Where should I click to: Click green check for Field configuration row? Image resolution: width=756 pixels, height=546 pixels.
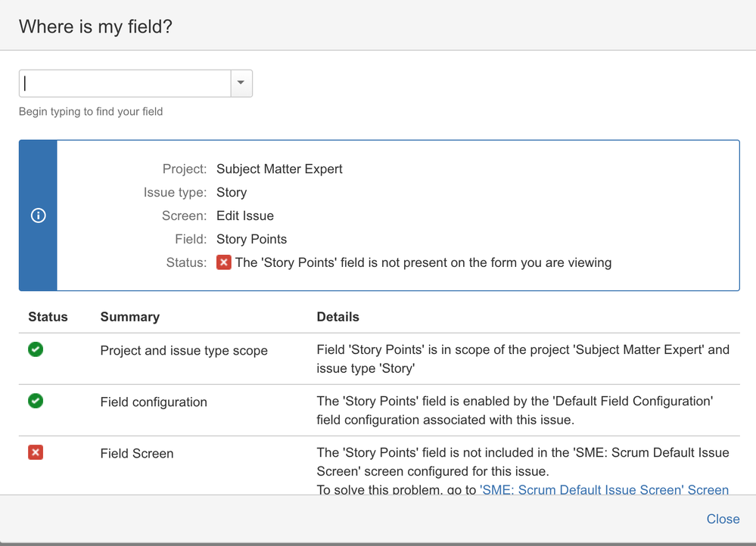point(36,401)
